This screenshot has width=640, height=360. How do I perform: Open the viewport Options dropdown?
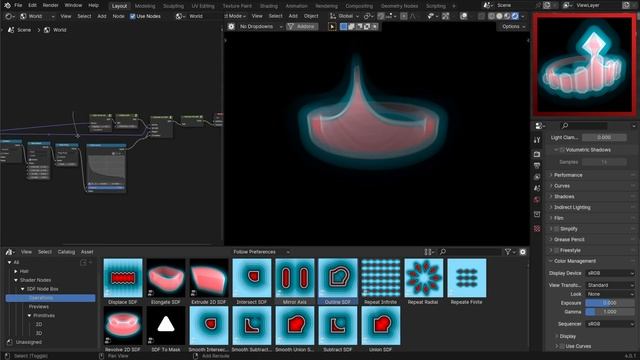pos(513,27)
